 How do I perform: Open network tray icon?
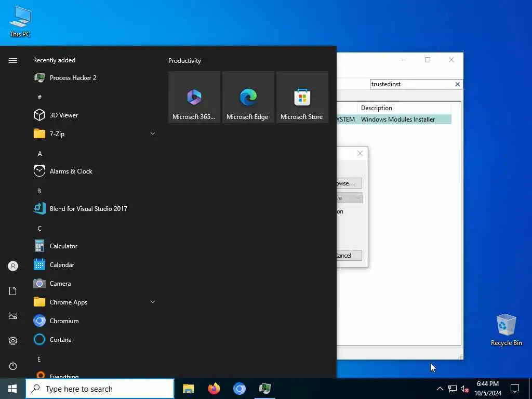coord(453,389)
